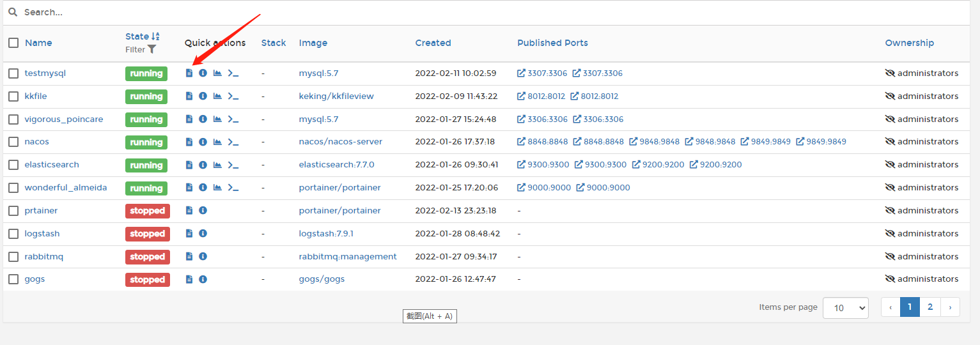Open first 9200:9200 port link
This screenshot has height=345, width=980.
(x=658, y=164)
